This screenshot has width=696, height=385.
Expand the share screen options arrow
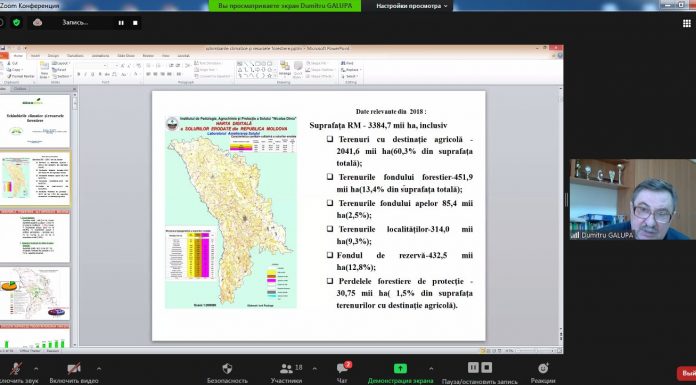pyautogui.click(x=431, y=368)
